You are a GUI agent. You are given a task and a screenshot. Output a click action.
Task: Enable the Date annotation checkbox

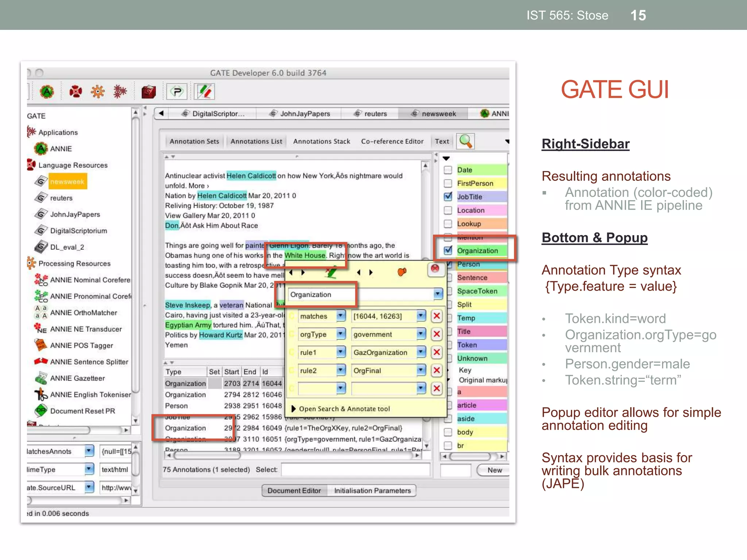coord(448,170)
